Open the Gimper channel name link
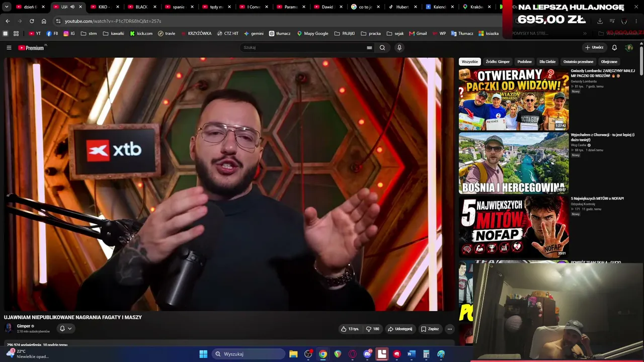 pos(24,326)
